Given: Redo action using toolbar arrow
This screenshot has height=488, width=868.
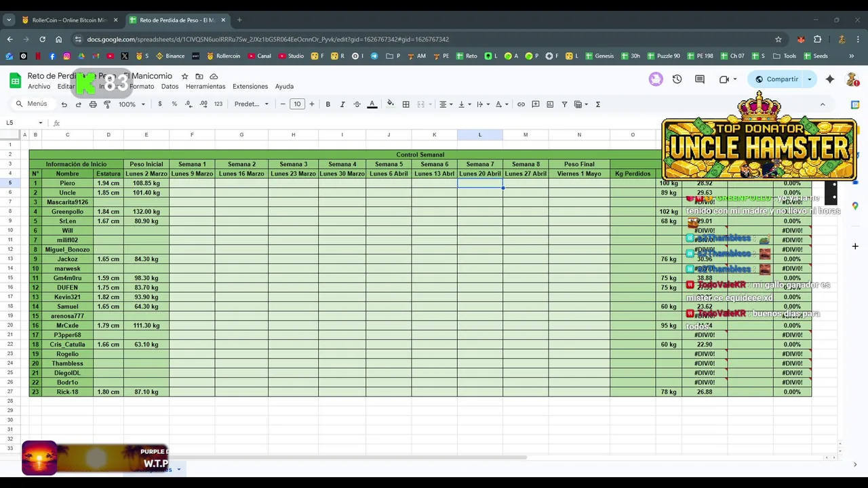Looking at the screenshot, I should click(79, 104).
